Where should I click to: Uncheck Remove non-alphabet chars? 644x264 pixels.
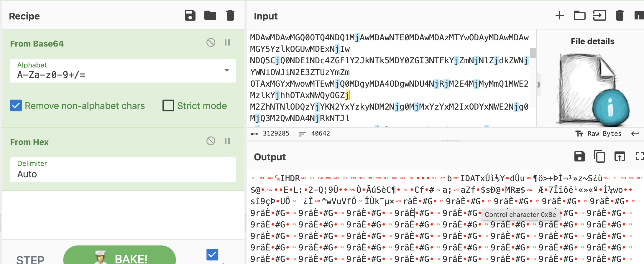(x=16, y=105)
